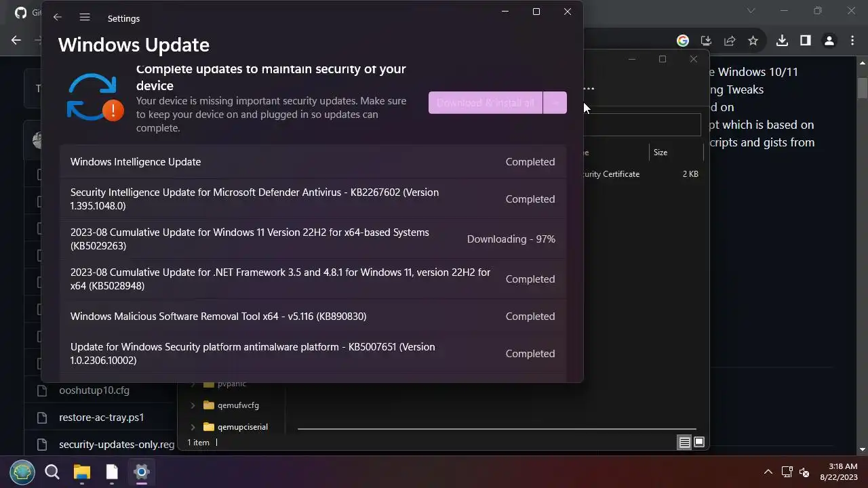The height and width of the screenshot is (488, 868).
Task: Open the browser three-dot menu
Action: [852, 41]
